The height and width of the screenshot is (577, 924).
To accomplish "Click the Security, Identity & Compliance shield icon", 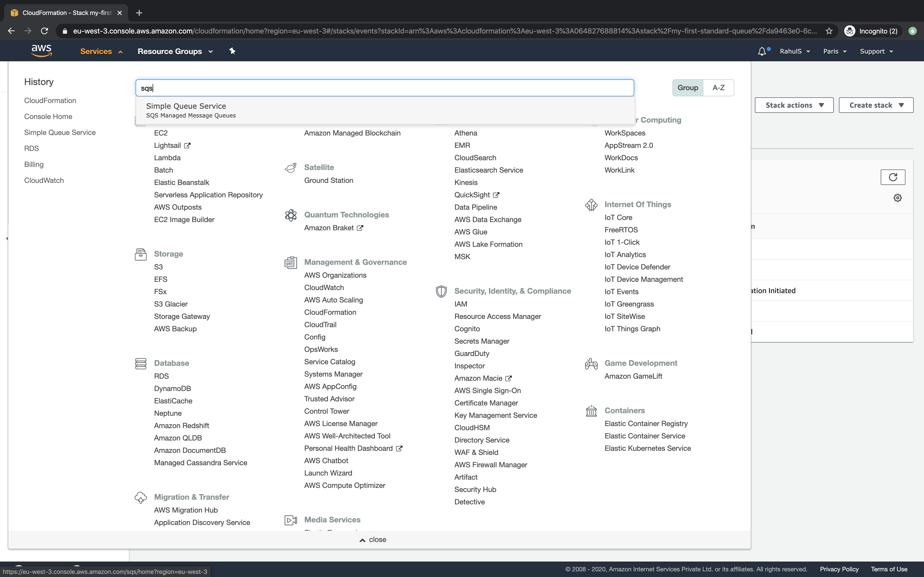I will 441,291.
